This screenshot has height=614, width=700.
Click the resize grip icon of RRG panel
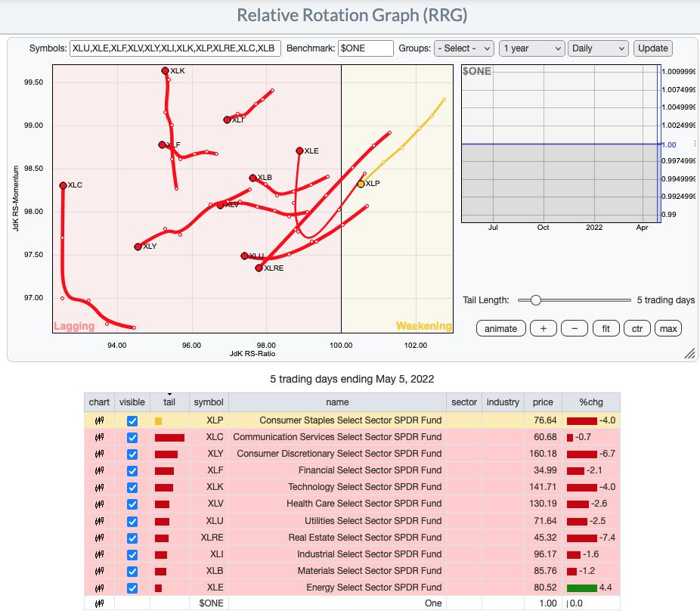point(689,353)
